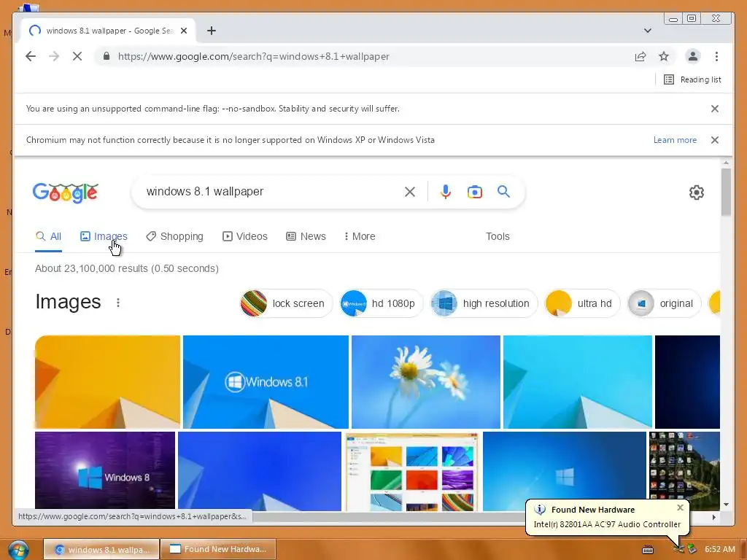Viewport: 747px width, 560px height.
Task: Open the wallpaper grid collection thumbnail
Action: click(412, 471)
